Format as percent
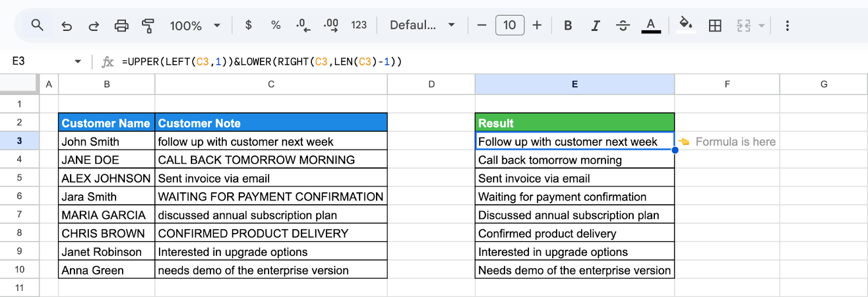Screen dimensions: 868x297 point(276,25)
